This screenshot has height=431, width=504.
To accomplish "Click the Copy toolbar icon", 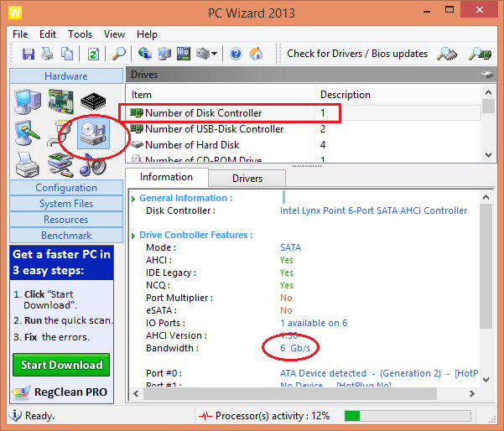I will click(x=67, y=54).
